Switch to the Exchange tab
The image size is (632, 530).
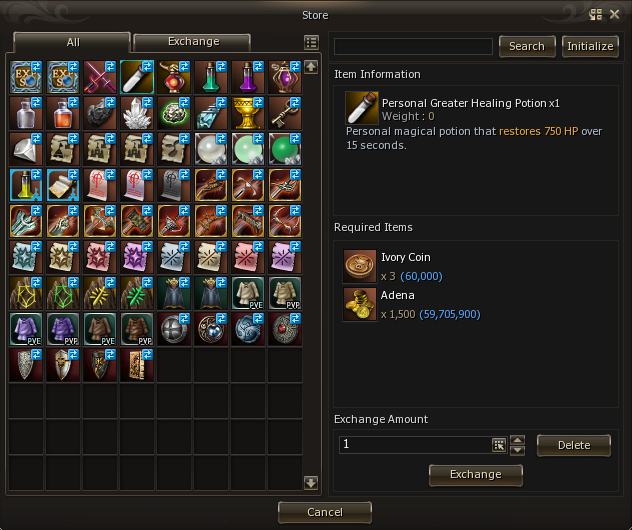(x=192, y=42)
